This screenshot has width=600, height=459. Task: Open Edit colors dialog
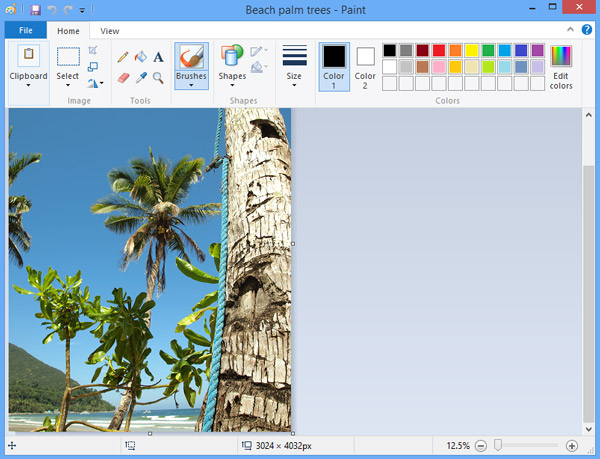point(561,66)
